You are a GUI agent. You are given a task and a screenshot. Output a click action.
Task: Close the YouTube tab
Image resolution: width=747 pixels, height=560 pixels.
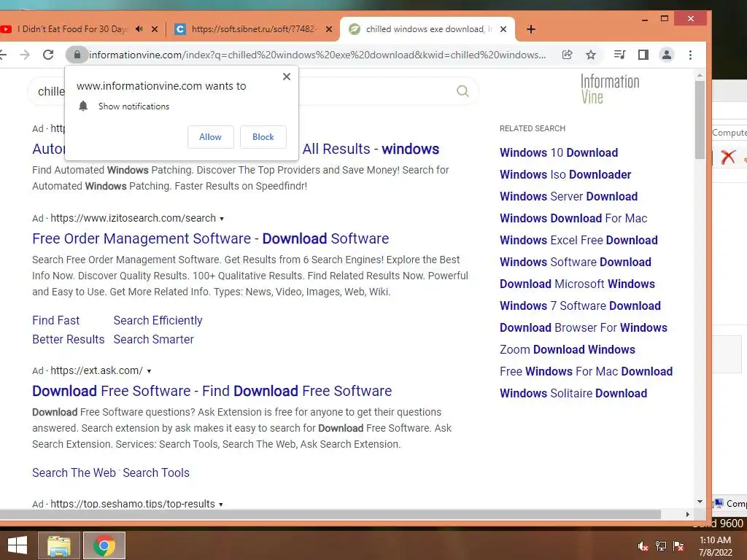pyautogui.click(x=155, y=29)
